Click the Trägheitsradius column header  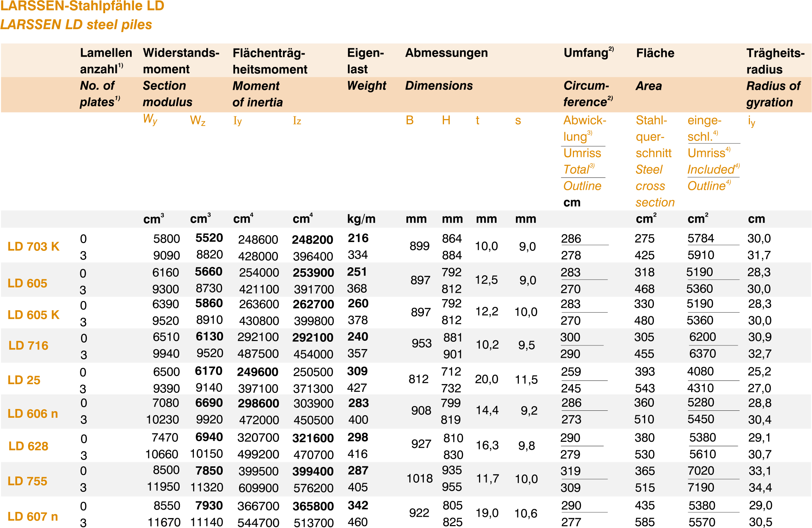click(x=775, y=61)
